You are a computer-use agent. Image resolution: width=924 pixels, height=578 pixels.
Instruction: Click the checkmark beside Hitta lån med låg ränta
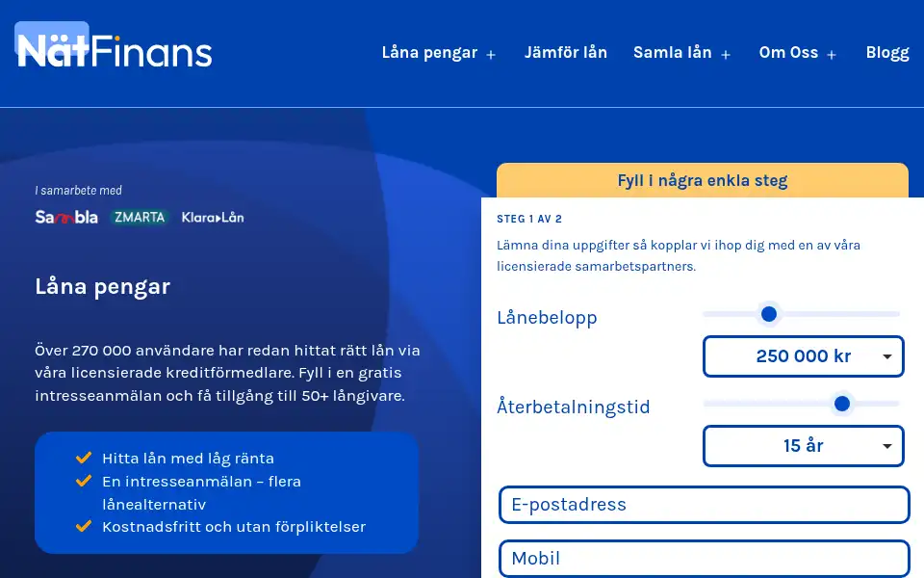[84, 458]
